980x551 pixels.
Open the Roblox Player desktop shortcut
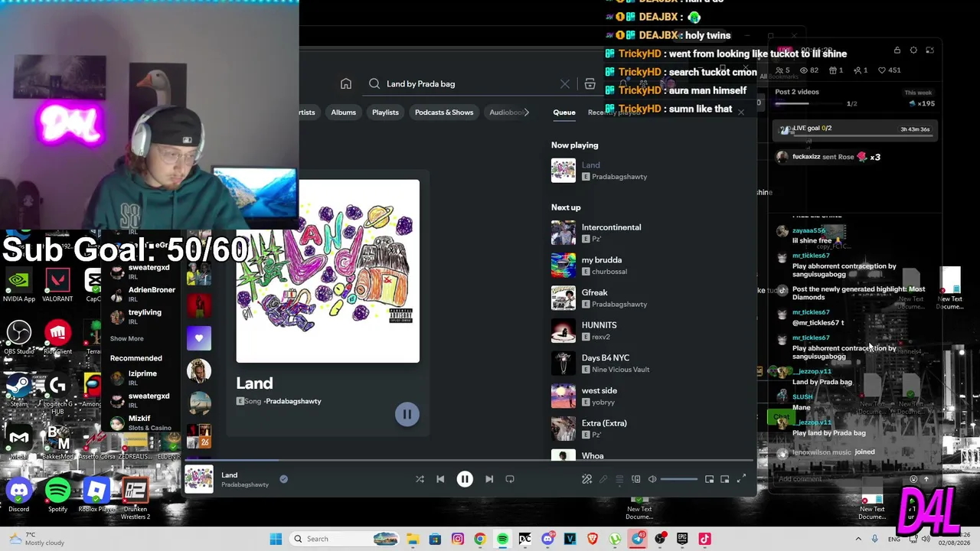pos(96,495)
